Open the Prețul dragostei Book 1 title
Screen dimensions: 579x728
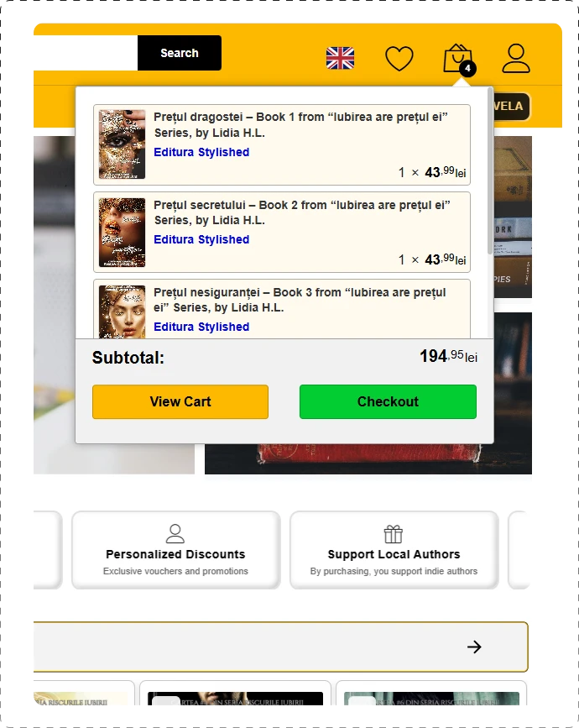[x=300, y=125]
